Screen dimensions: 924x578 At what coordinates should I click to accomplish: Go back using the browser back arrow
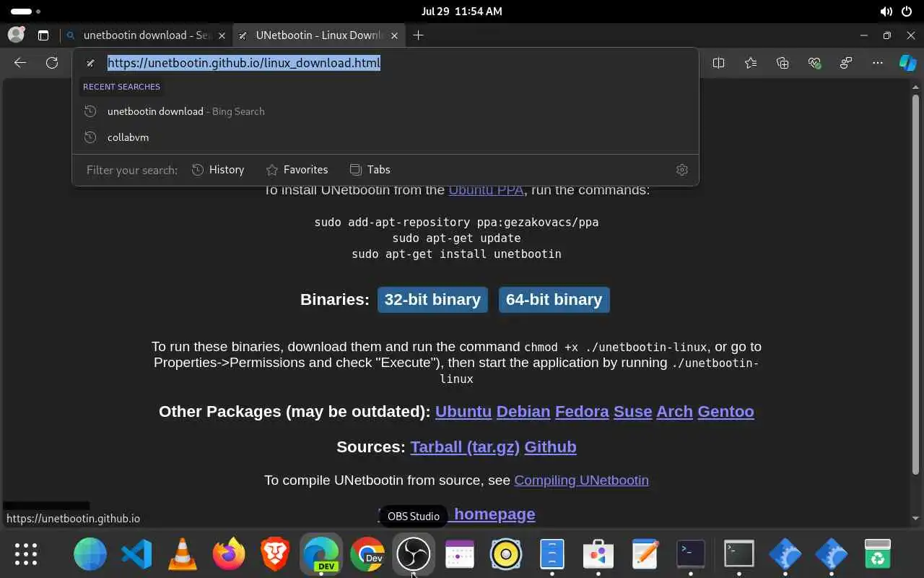(20, 63)
